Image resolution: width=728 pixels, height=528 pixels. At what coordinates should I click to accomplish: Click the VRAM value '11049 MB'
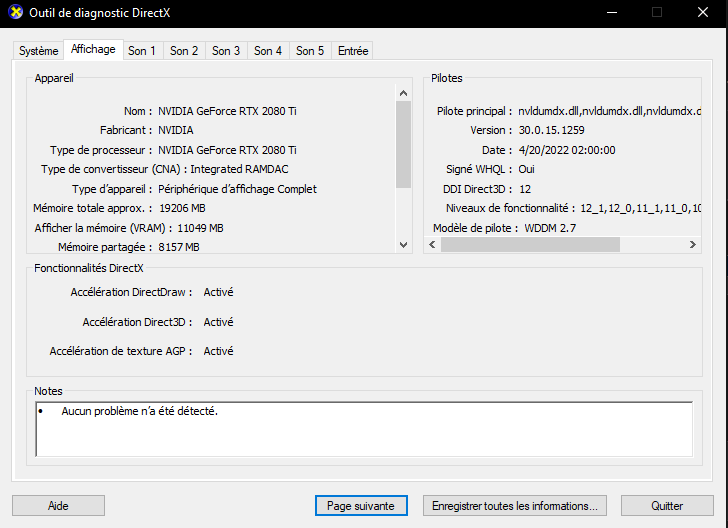click(x=200, y=228)
